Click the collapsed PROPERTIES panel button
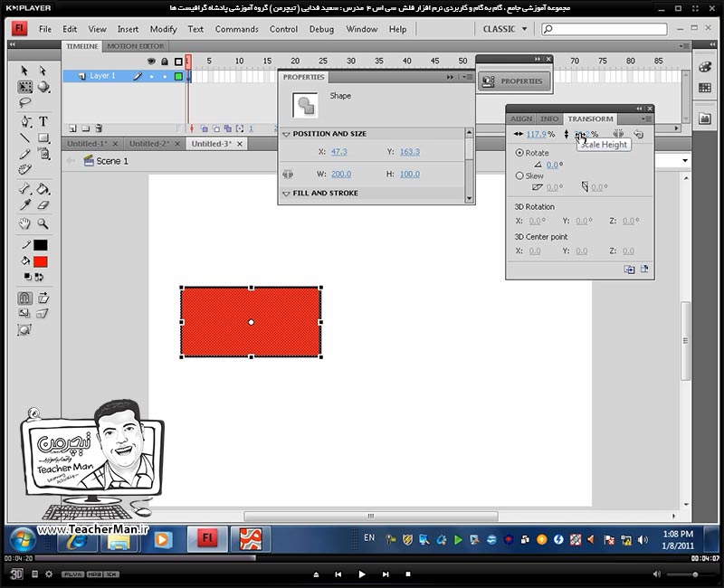Image resolution: width=724 pixels, height=588 pixels. point(514,81)
